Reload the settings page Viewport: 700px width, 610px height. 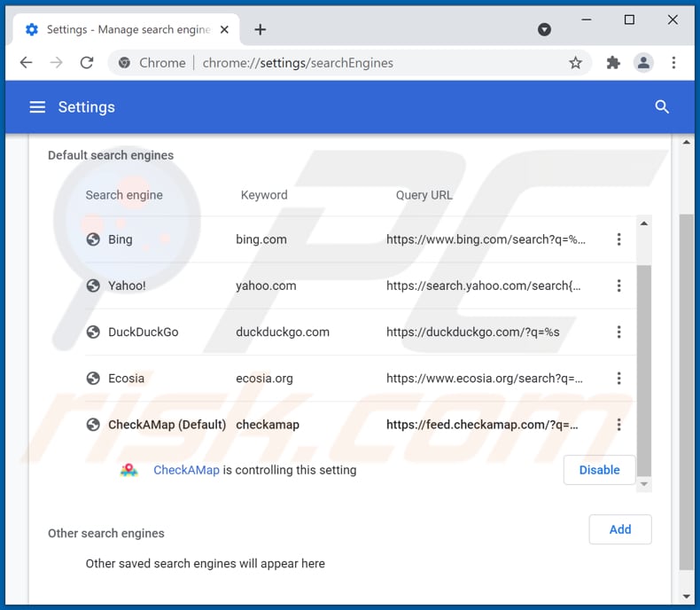pos(87,63)
